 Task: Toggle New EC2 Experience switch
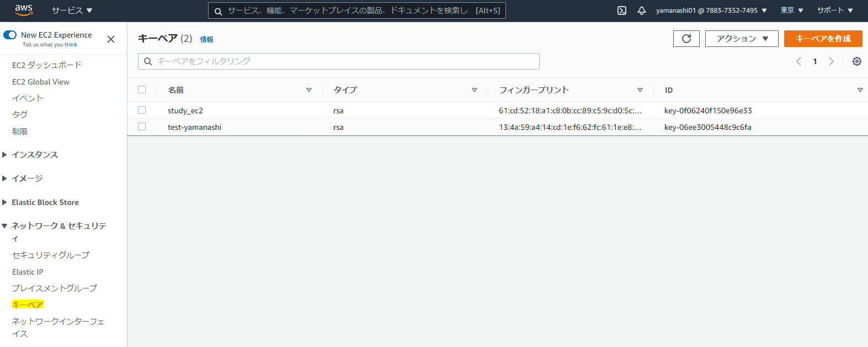(x=10, y=35)
